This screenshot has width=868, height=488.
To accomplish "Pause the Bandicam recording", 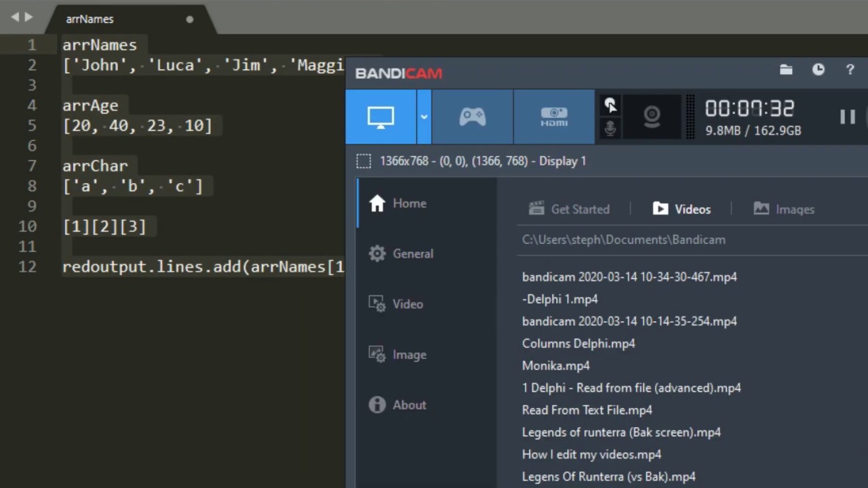I will pos(848,117).
